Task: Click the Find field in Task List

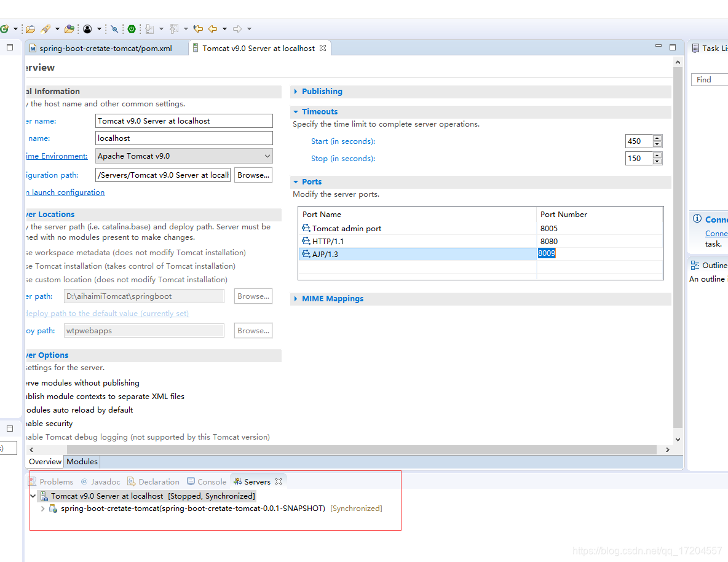Action: [710, 80]
